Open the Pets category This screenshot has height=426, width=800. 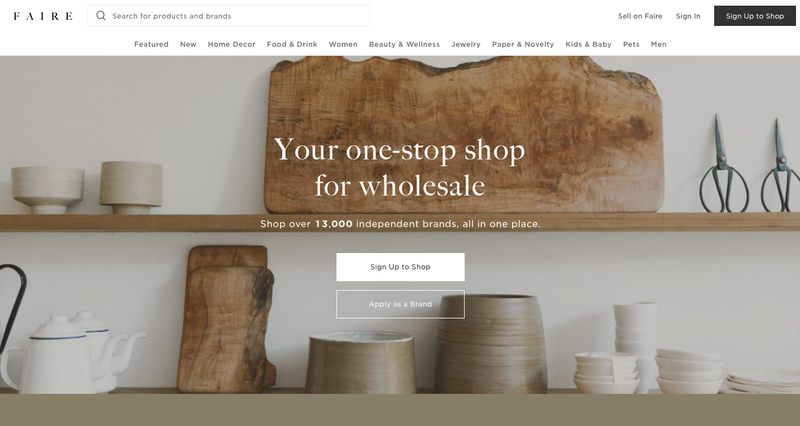click(x=631, y=44)
